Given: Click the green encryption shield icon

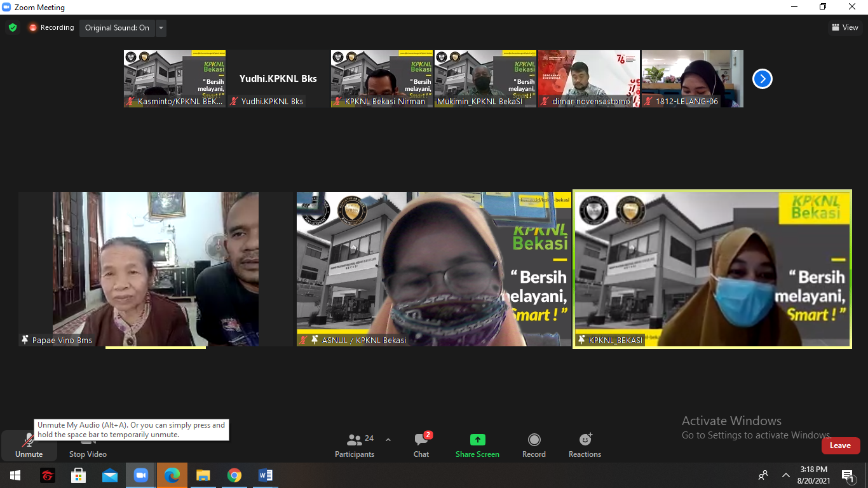Looking at the screenshot, I should tap(13, 28).
